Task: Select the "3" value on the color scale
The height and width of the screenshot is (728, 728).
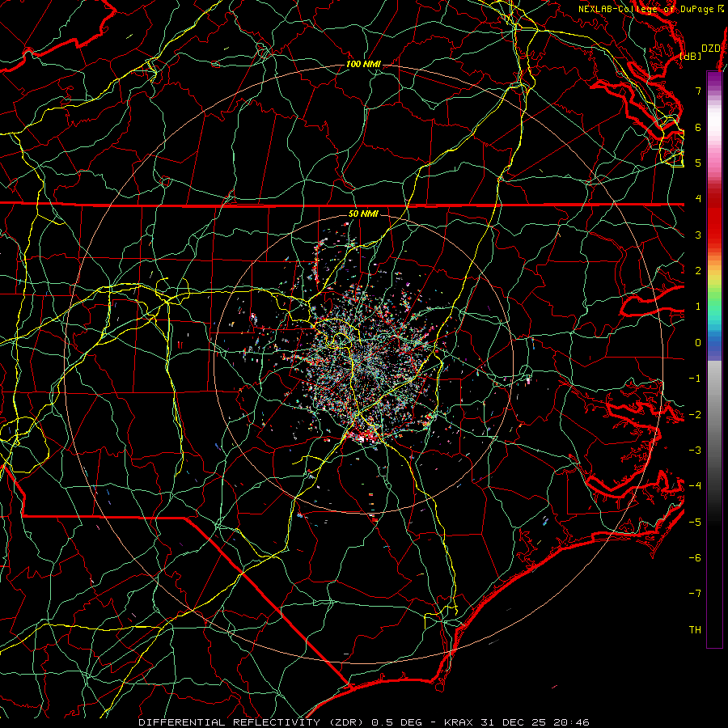Action: point(698,235)
